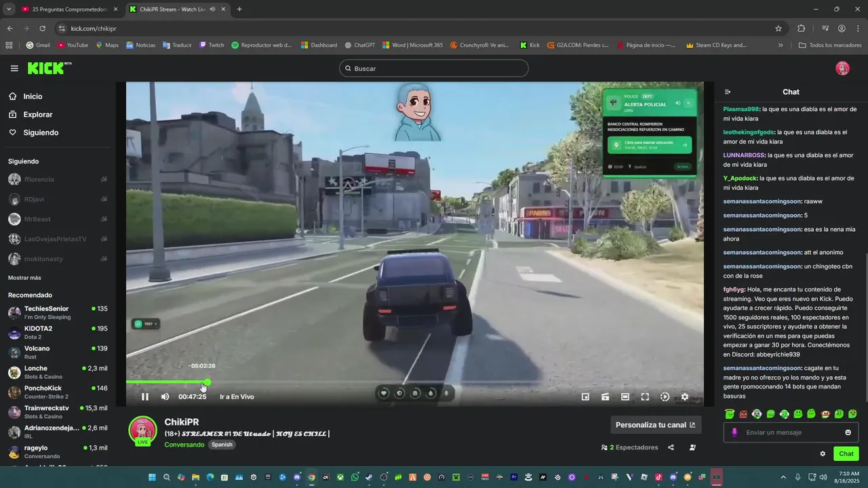The width and height of the screenshot is (868, 488).
Task: Click the Conversando category link
Action: 184,445
